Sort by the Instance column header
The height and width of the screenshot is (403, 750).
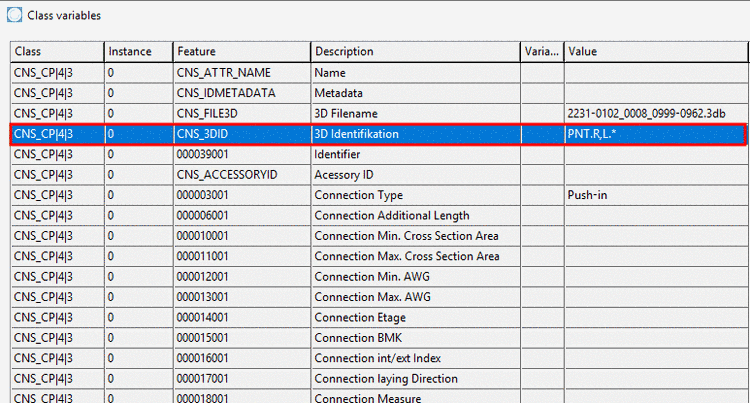tap(139, 52)
